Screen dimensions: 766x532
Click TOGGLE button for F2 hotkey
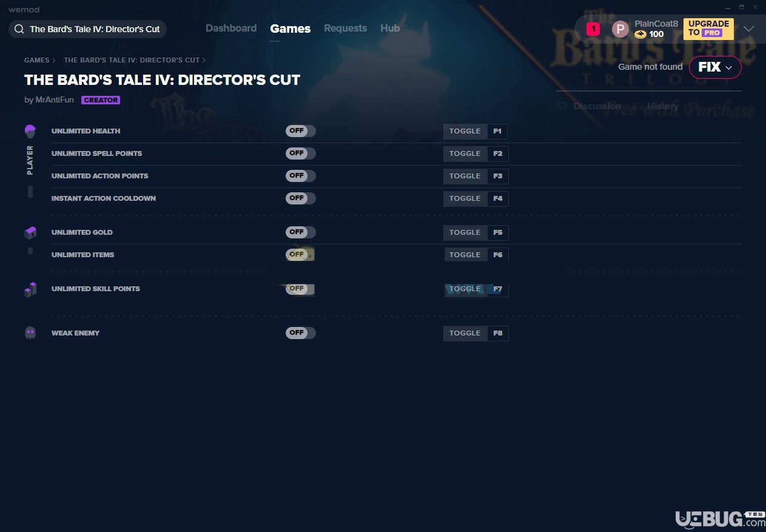(465, 154)
